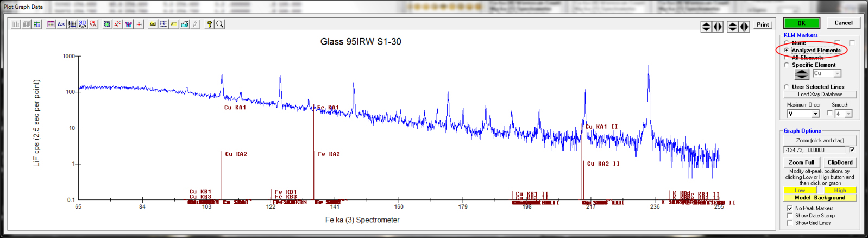Uncheck the No Peak Markers checkbox
868x238 pixels.
[x=790, y=208]
